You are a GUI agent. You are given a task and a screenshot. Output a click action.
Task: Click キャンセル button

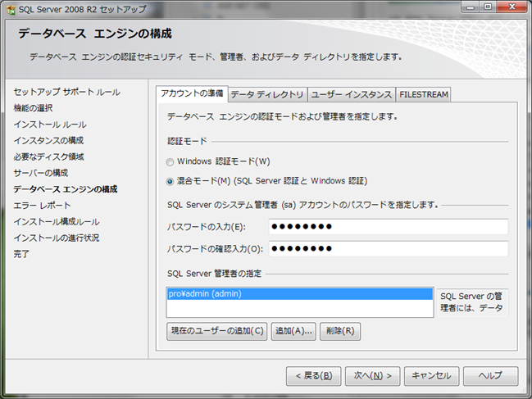click(x=431, y=376)
